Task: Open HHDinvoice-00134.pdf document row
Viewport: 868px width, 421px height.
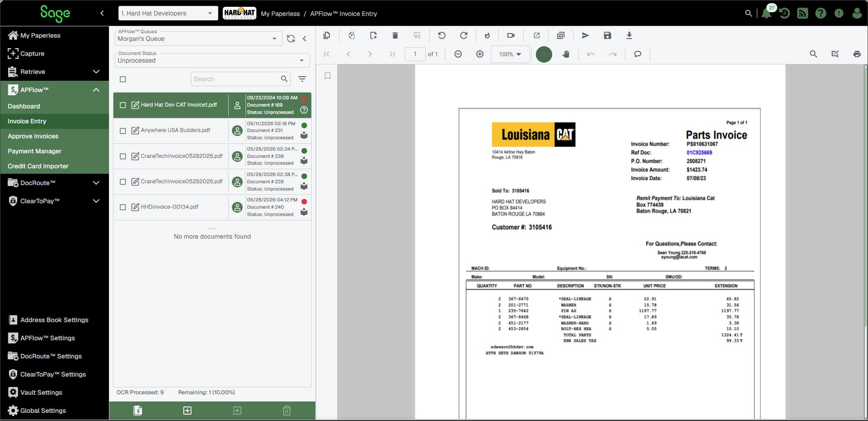Action: [212, 207]
